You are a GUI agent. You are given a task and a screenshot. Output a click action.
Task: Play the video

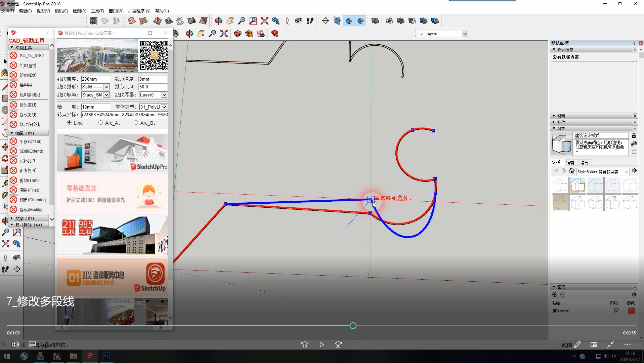coord(321,345)
